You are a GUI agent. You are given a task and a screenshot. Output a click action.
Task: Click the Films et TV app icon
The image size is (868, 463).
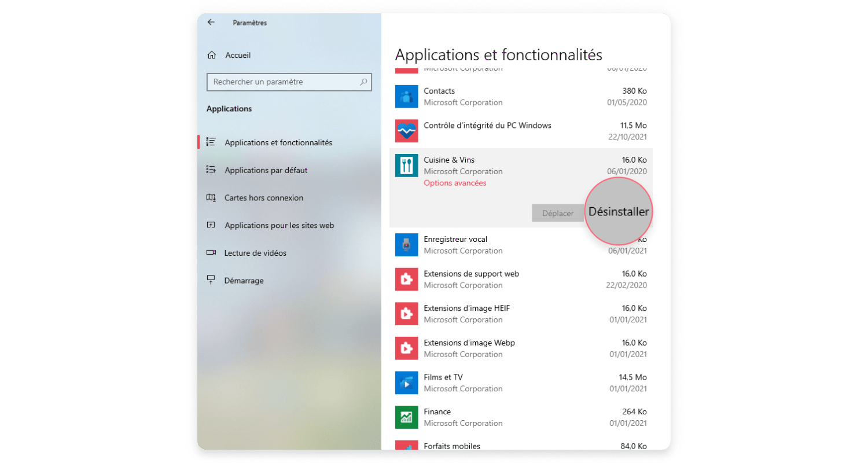pyautogui.click(x=406, y=383)
